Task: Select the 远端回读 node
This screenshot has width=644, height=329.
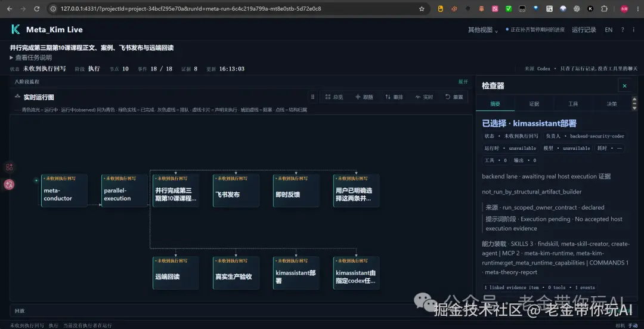Action: point(176,273)
